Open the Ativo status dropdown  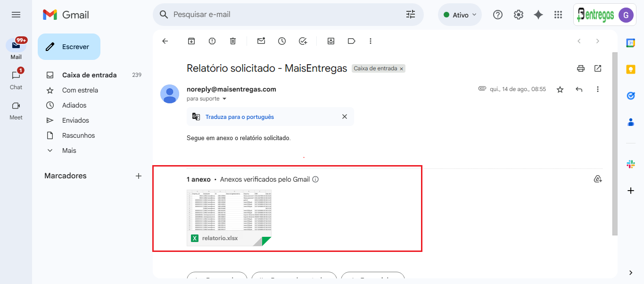click(x=460, y=15)
